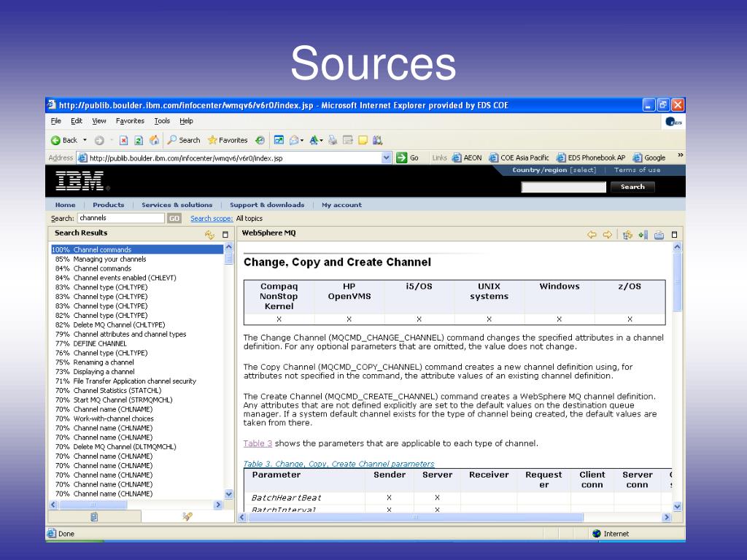Open the COE Asia Pacific link

click(519, 157)
